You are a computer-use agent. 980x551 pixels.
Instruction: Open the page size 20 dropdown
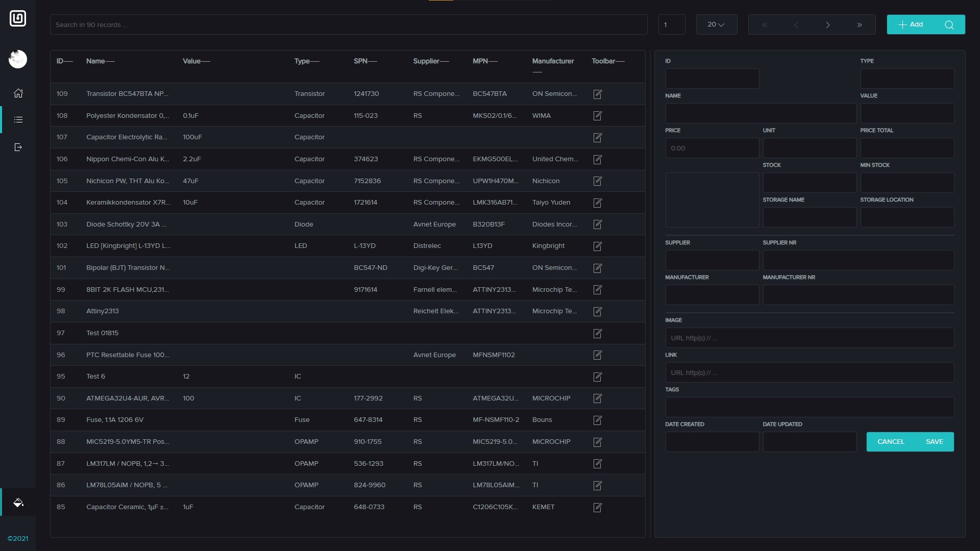716,24
